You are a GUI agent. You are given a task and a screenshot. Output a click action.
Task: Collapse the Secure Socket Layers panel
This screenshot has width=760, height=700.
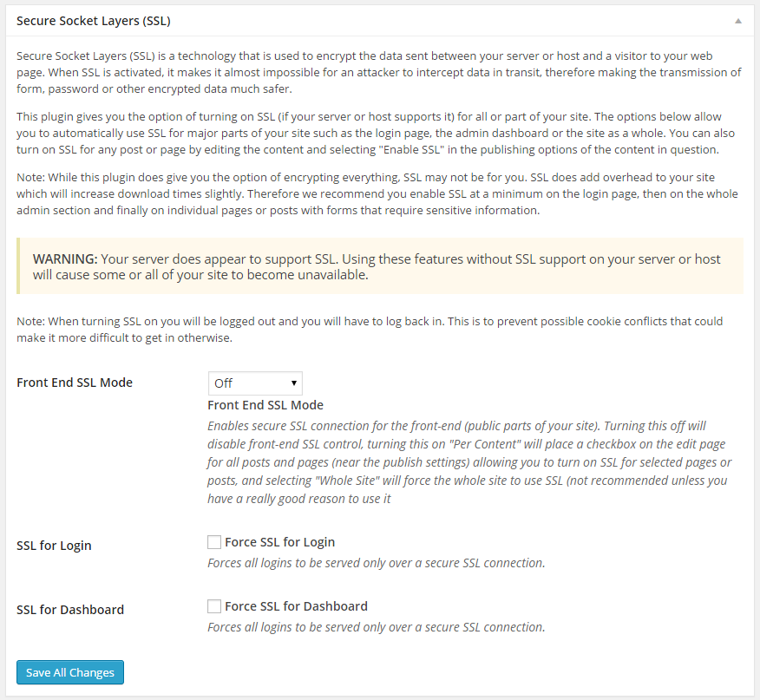pos(739,20)
